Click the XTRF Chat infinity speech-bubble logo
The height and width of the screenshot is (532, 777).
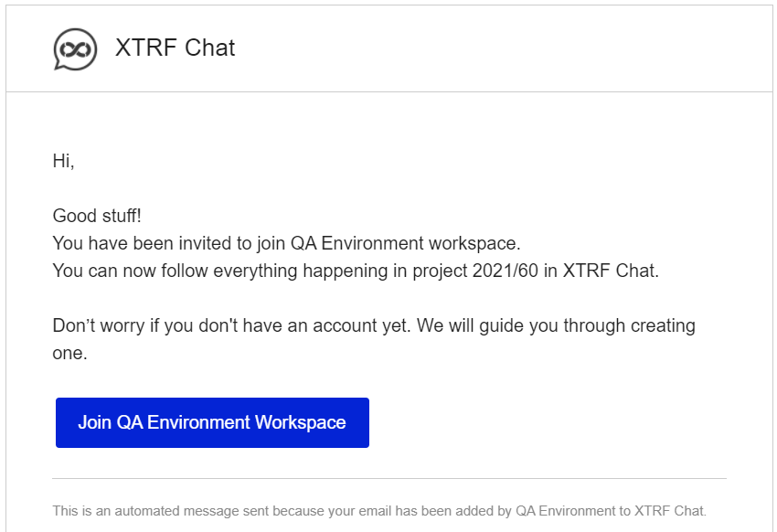[x=75, y=49]
